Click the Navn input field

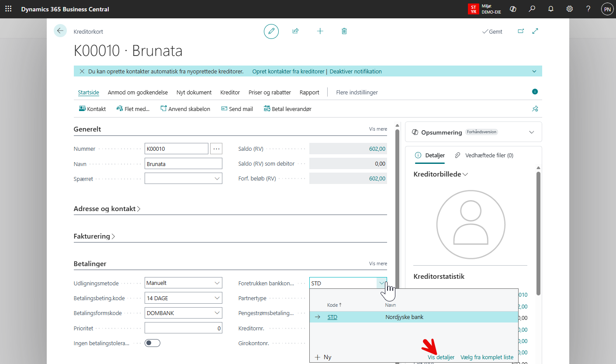pyautogui.click(x=183, y=163)
